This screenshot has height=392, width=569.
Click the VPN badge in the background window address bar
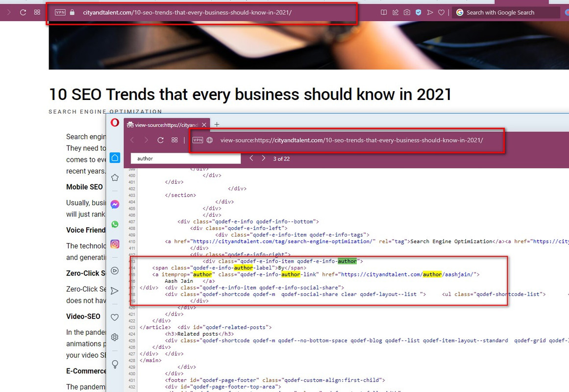tap(60, 12)
